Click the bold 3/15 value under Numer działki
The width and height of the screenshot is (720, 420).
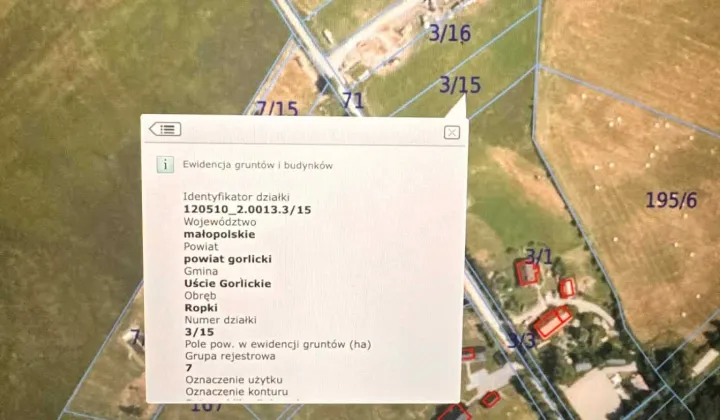(x=199, y=332)
